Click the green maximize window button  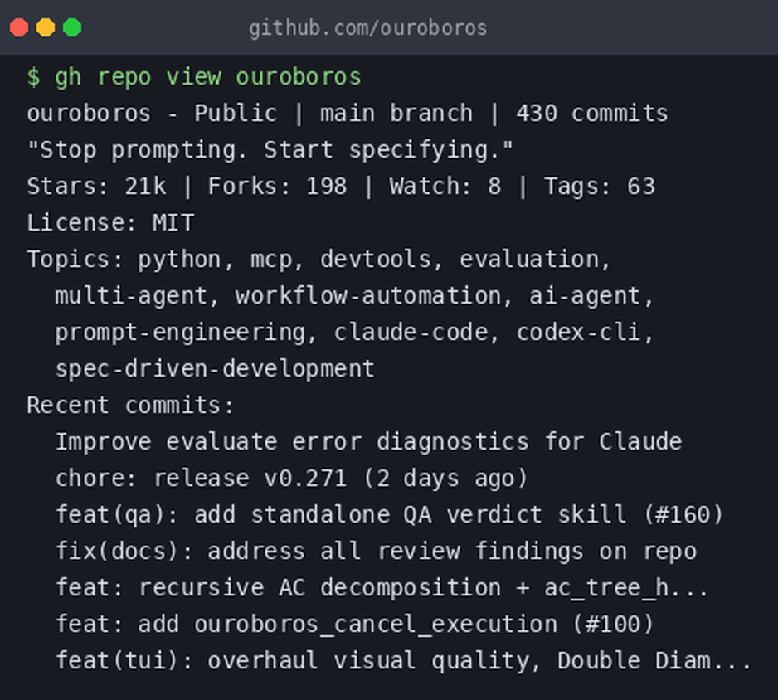point(72,27)
